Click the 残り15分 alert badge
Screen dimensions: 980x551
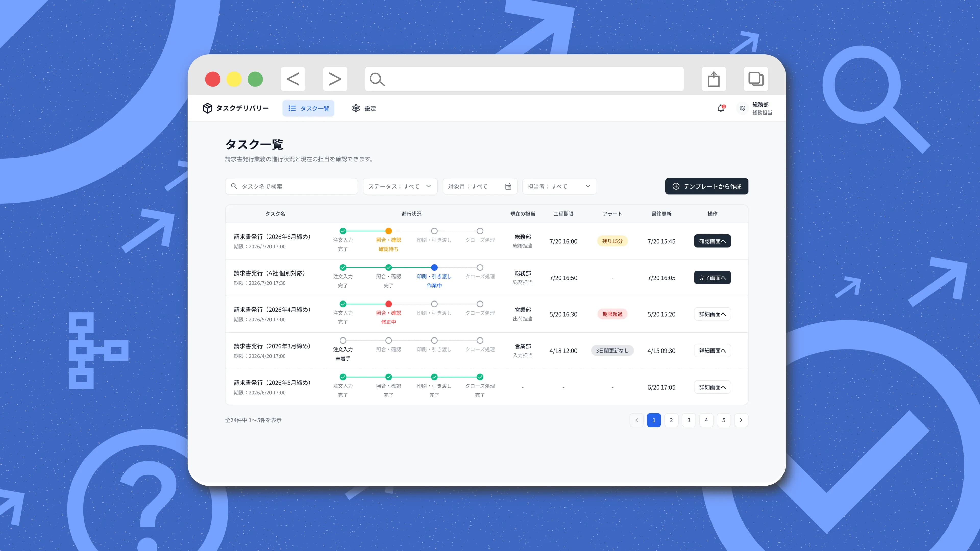[612, 241]
